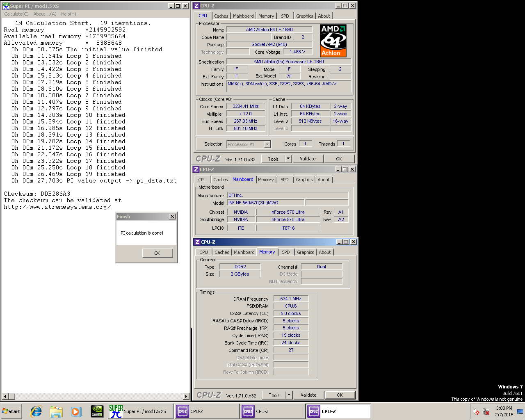Click Tools button in Memory CPU-Z window
This screenshot has width=525, height=420.
click(274, 395)
